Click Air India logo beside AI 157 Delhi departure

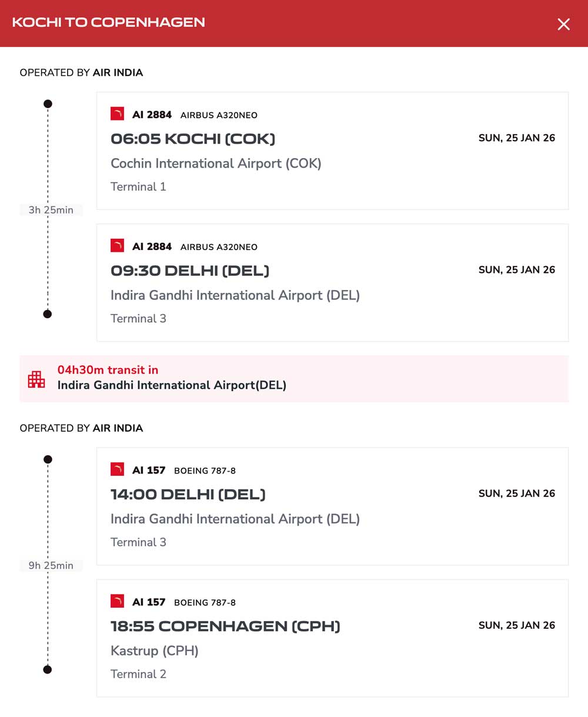point(117,469)
